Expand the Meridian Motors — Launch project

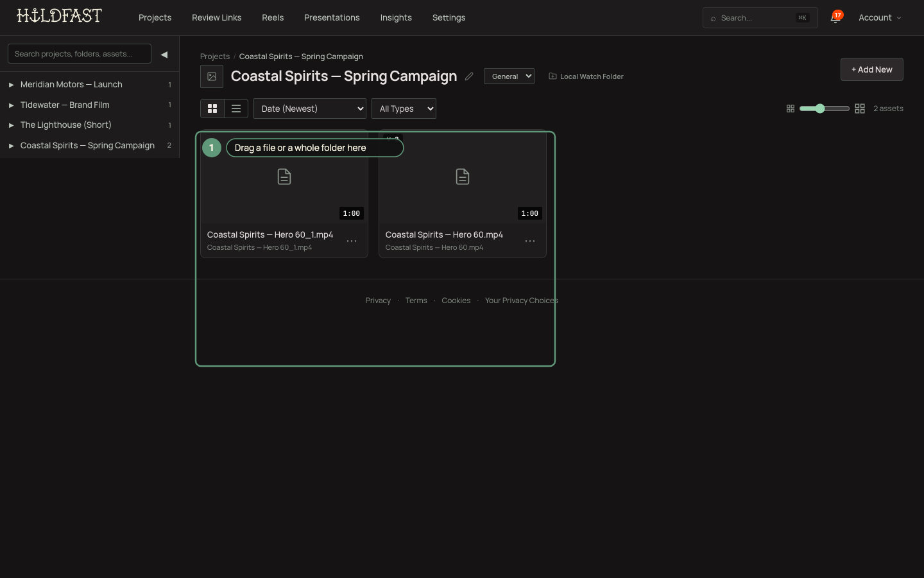(x=11, y=85)
